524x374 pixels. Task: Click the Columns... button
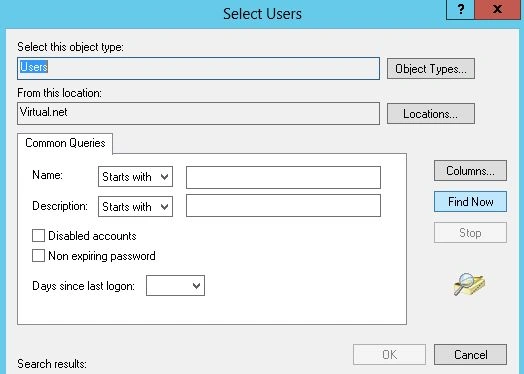[x=470, y=171]
